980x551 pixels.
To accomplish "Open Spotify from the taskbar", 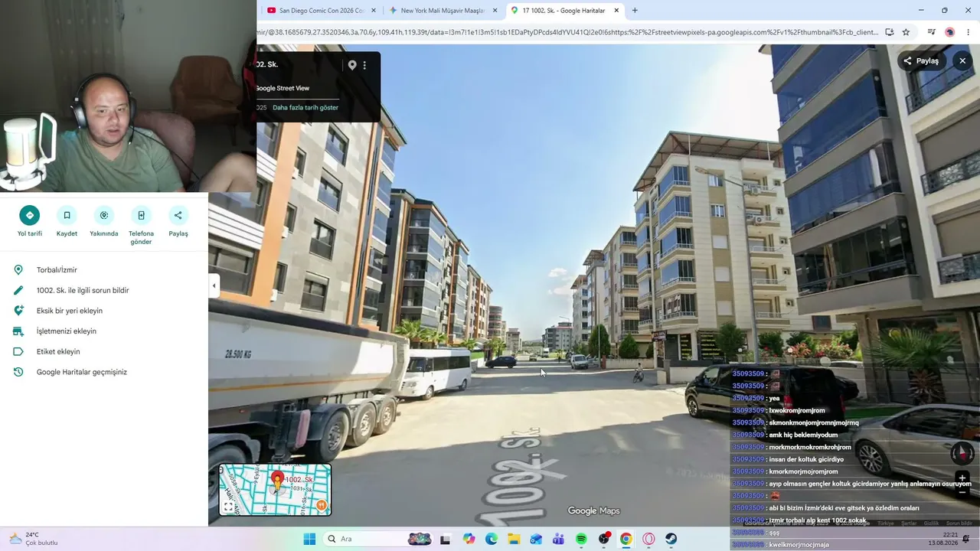I will coord(581,539).
